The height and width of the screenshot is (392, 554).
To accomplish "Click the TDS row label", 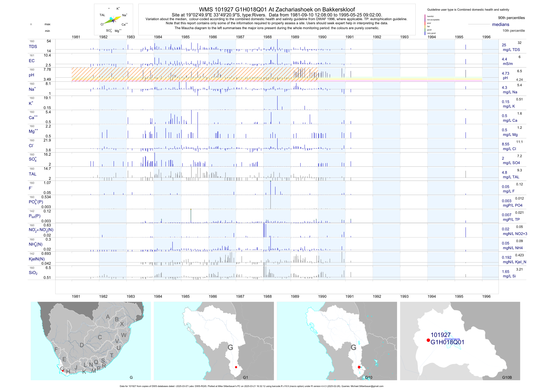I will coord(33,47).
